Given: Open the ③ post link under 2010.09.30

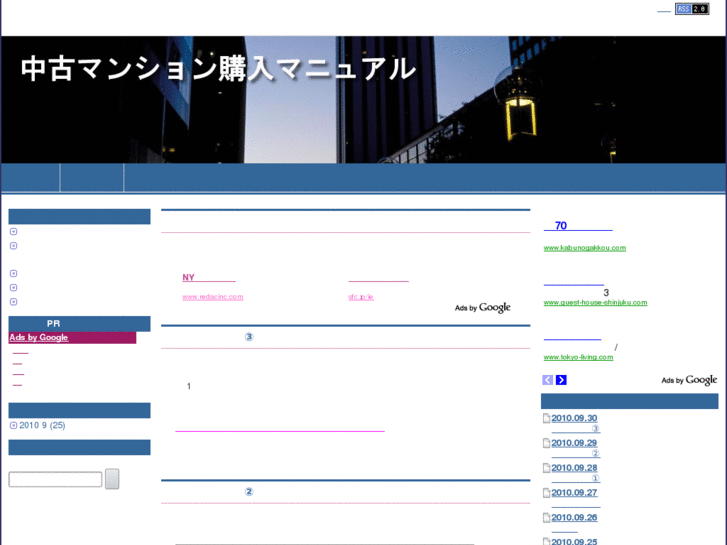Looking at the screenshot, I should pyautogui.click(x=576, y=429).
